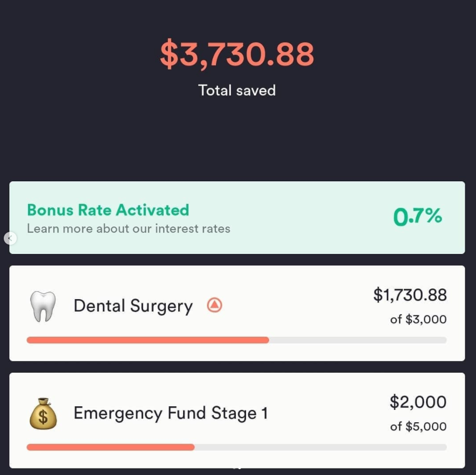Click the money bag icon
476x475 pixels.
(x=43, y=414)
